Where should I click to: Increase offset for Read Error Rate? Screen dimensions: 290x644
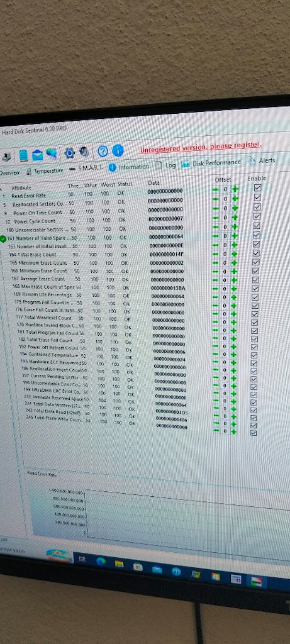coord(235,189)
